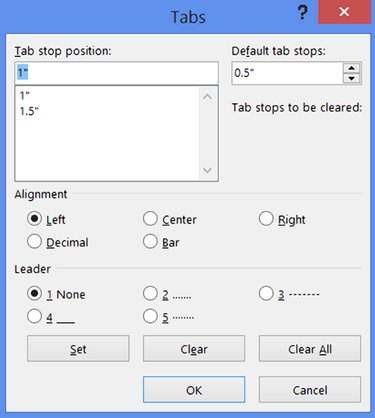The width and height of the screenshot is (375, 418).
Task: Close the Tabs dialog
Action: pyautogui.click(x=344, y=12)
